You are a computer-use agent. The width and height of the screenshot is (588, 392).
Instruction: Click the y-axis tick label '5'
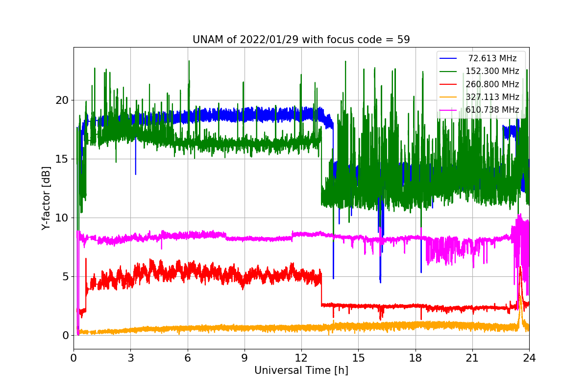click(66, 277)
